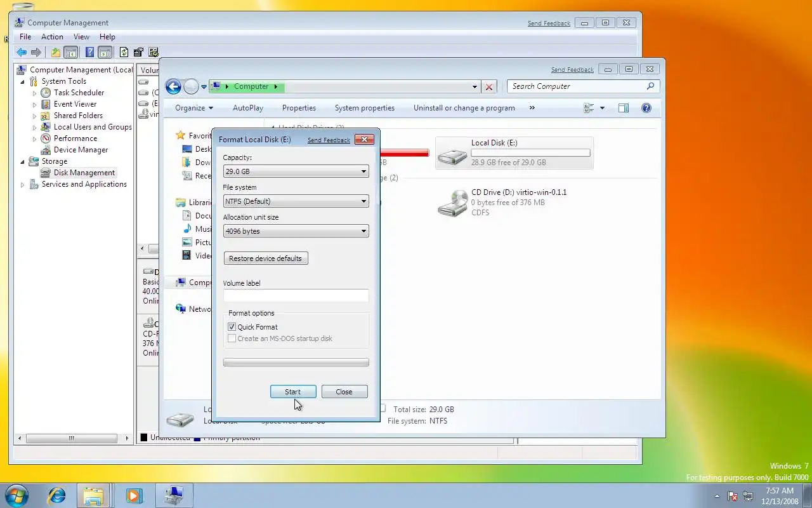The height and width of the screenshot is (508, 812).
Task: Expand the Event Viewer arrow
Action: click(x=35, y=105)
